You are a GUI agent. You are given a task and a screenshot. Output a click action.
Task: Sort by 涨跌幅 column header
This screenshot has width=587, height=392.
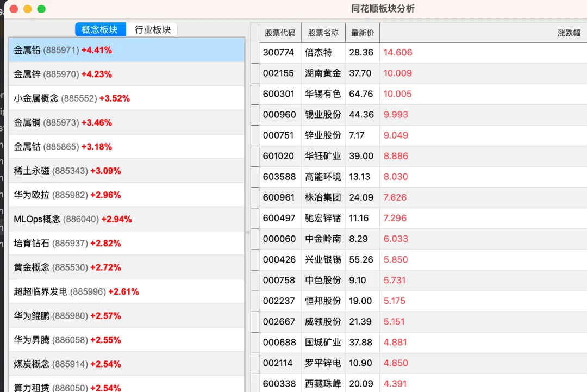[x=483, y=33]
